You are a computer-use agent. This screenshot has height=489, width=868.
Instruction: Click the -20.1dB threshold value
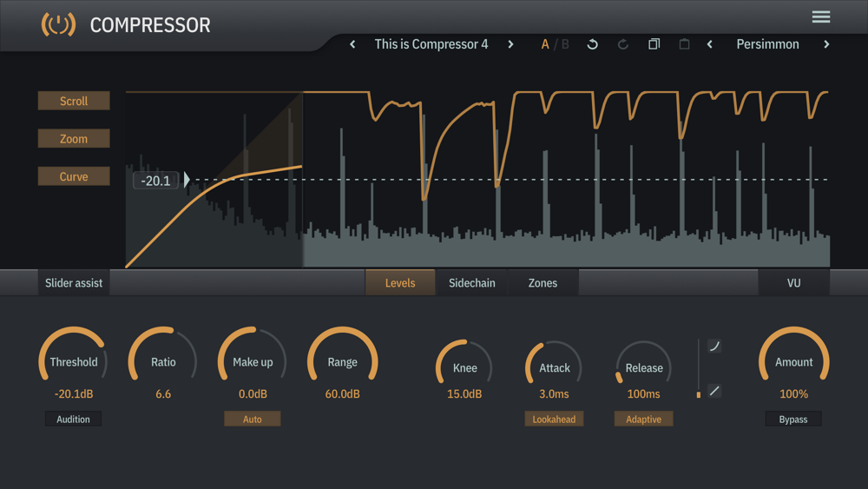coord(74,393)
